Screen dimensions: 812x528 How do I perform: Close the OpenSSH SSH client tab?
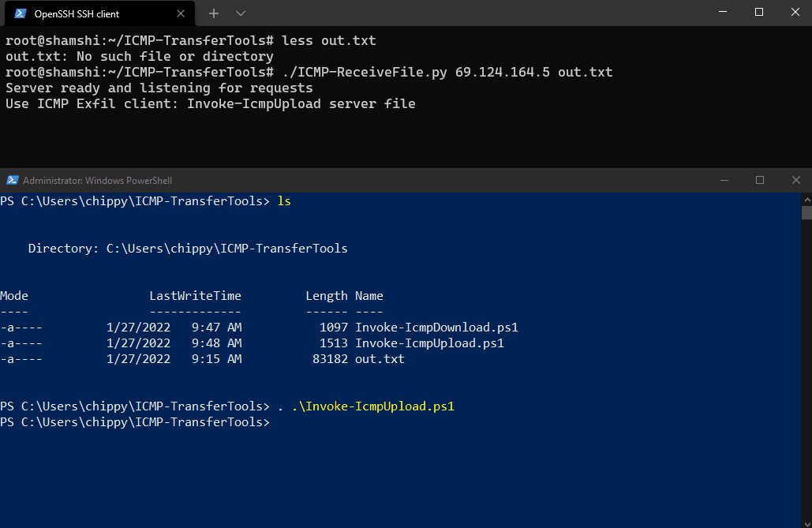pos(180,13)
